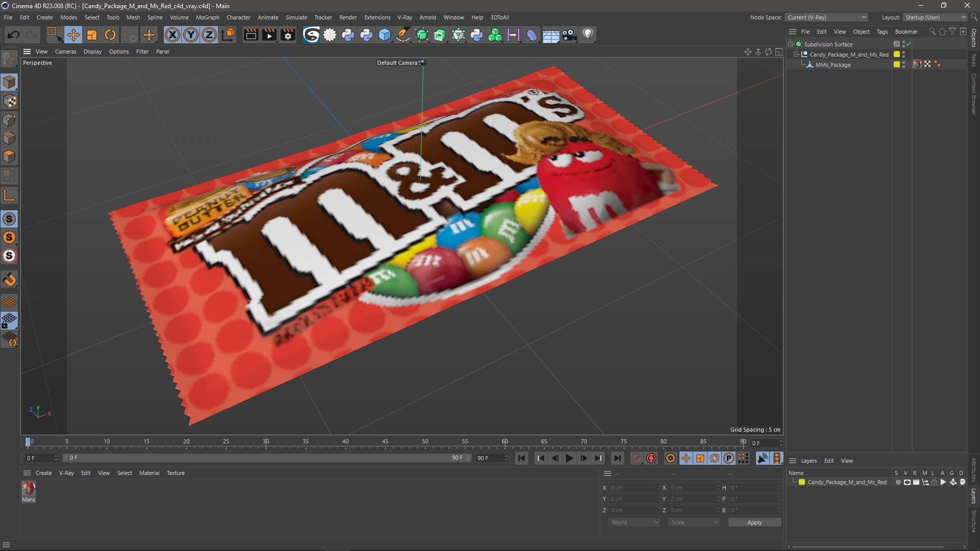Viewport: 980px width, 551px height.
Task: Open the Layout Startup dropdown
Action: point(936,17)
